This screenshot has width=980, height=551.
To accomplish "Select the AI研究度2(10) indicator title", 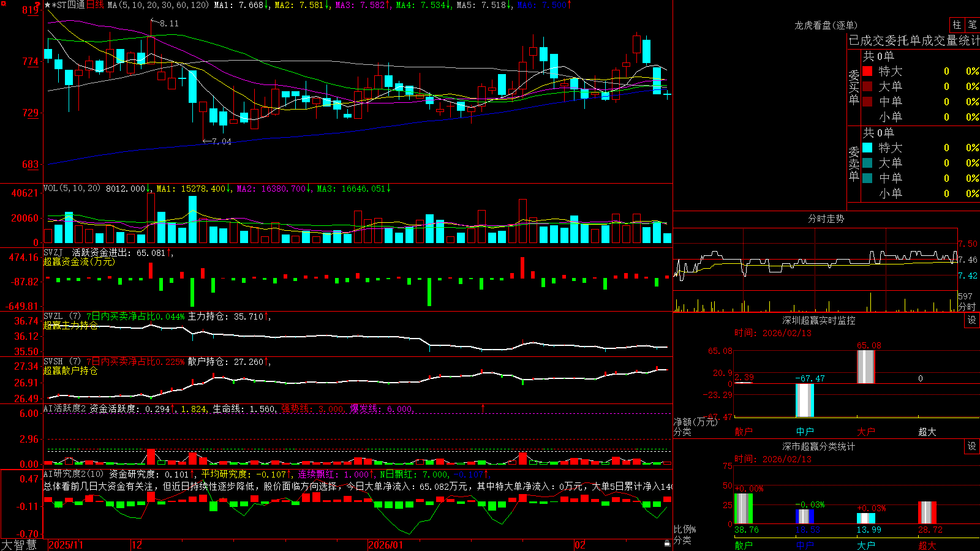I will (73, 474).
